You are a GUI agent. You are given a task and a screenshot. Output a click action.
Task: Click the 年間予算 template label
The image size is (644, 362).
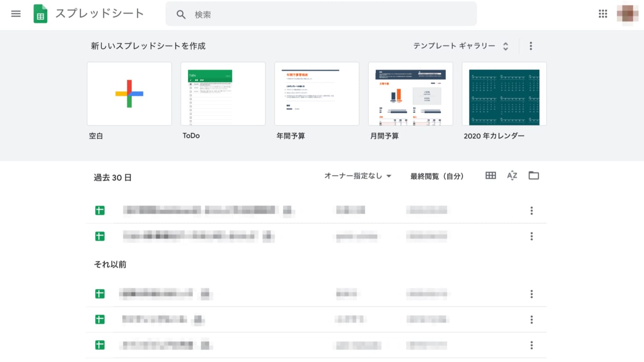(x=291, y=136)
